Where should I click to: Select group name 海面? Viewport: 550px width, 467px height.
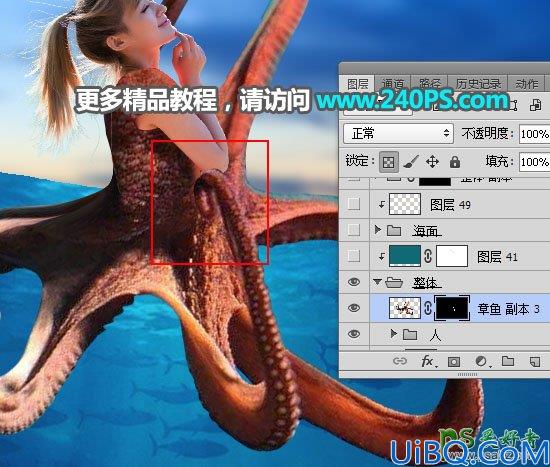pos(426,231)
